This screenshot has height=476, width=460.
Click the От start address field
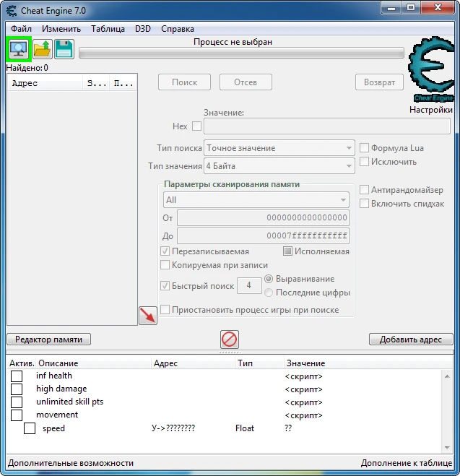click(x=263, y=217)
